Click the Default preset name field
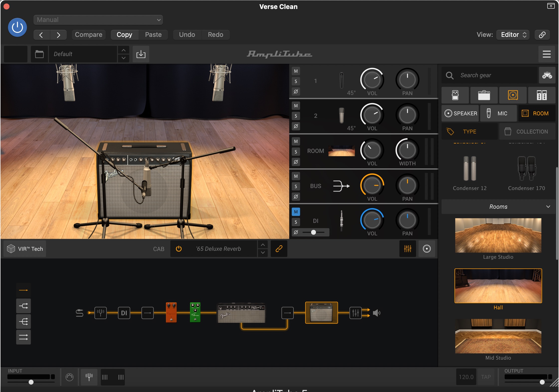 [x=83, y=54]
